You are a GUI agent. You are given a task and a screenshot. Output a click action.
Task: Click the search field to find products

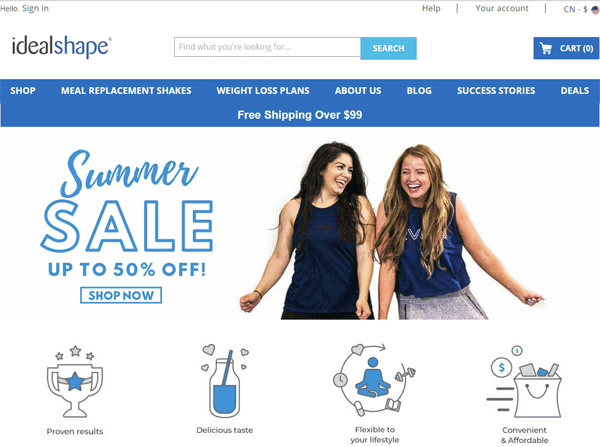point(267,47)
